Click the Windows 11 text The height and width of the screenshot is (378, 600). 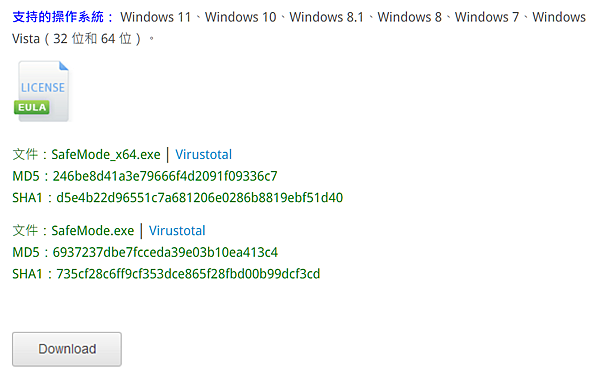[x=155, y=17]
